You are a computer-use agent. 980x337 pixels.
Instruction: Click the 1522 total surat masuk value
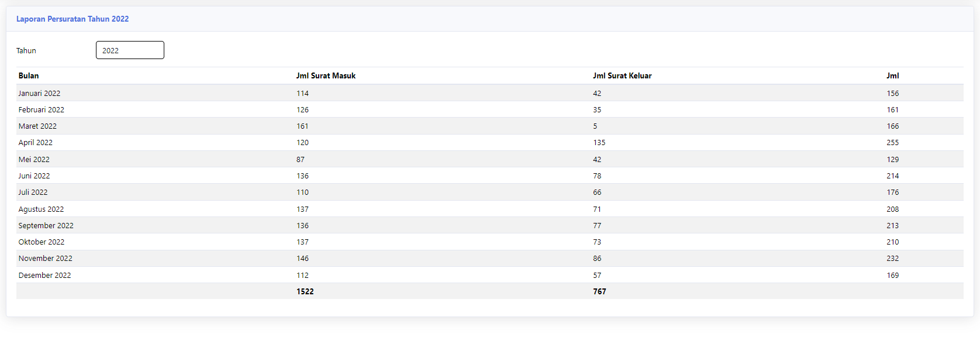click(305, 291)
